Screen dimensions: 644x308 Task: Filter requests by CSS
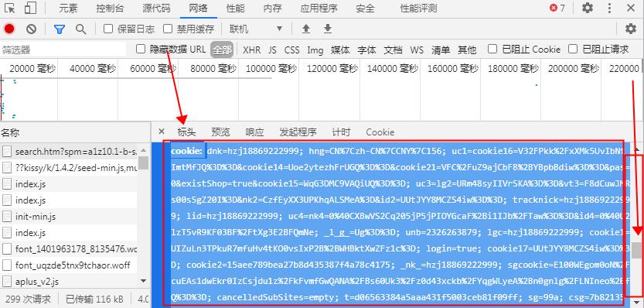point(292,50)
